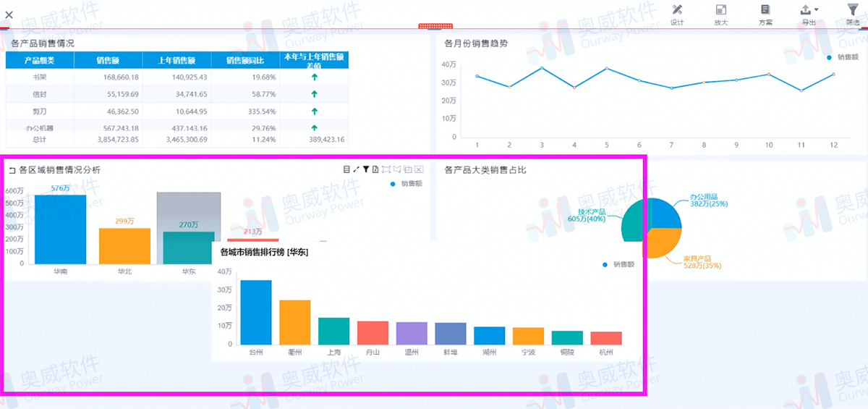Toggle 销售额 legend in pie chart panel

[618, 265]
